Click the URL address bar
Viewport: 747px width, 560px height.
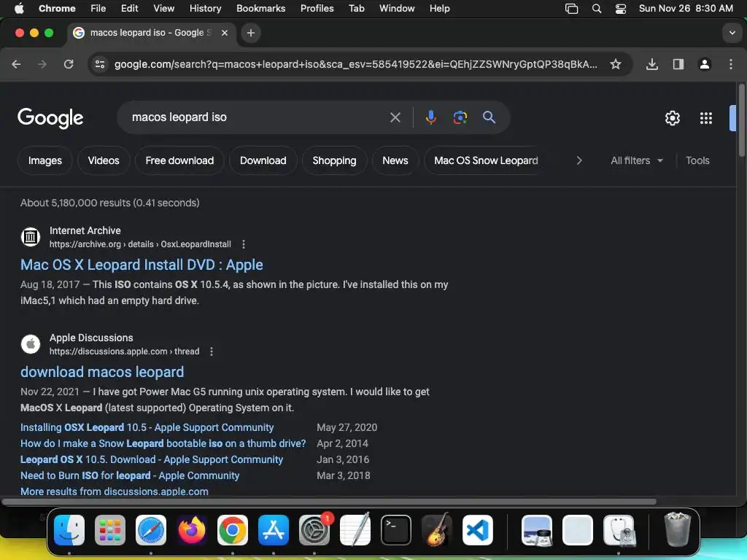click(355, 64)
